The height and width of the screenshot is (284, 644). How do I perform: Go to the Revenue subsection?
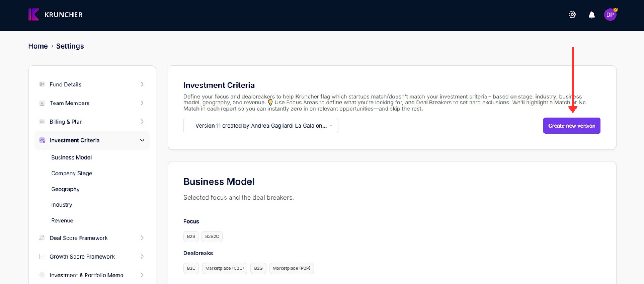[x=62, y=220]
